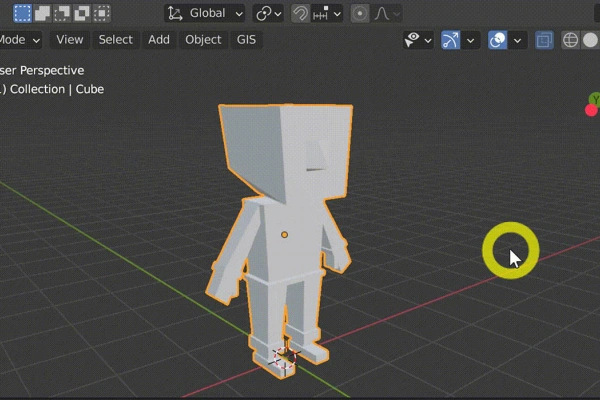Open the Global transform orientation dropdown
The height and width of the screenshot is (400, 600).
[205, 13]
